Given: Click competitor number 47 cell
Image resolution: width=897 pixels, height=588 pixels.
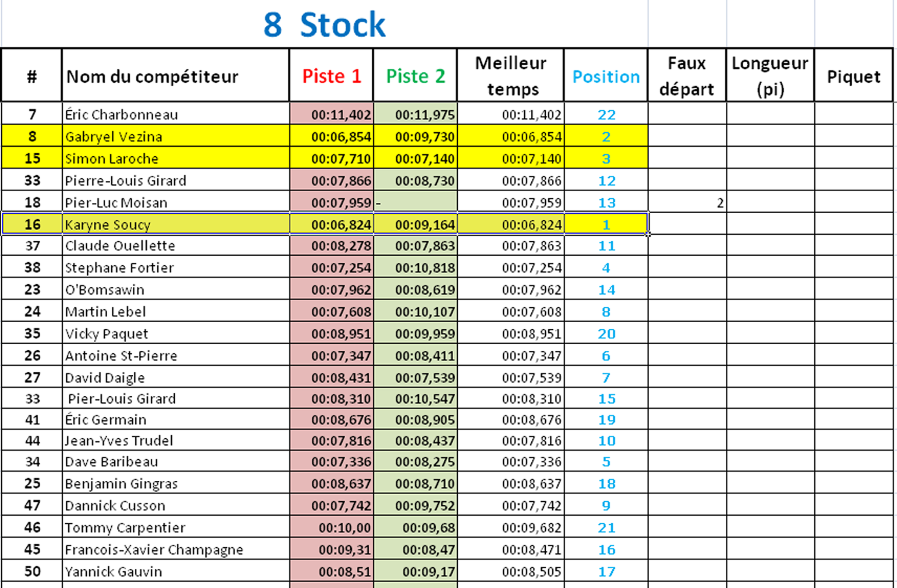Looking at the screenshot, I should point(32,505).
